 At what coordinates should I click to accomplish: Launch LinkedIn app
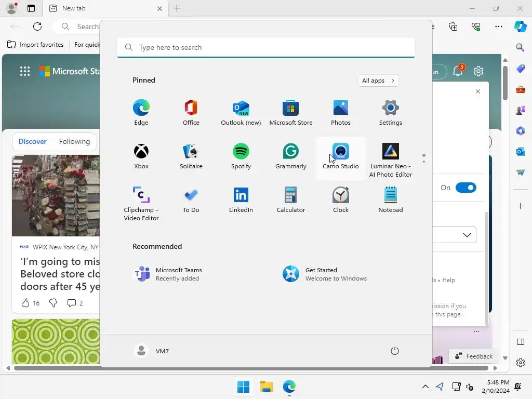(241, 200)
